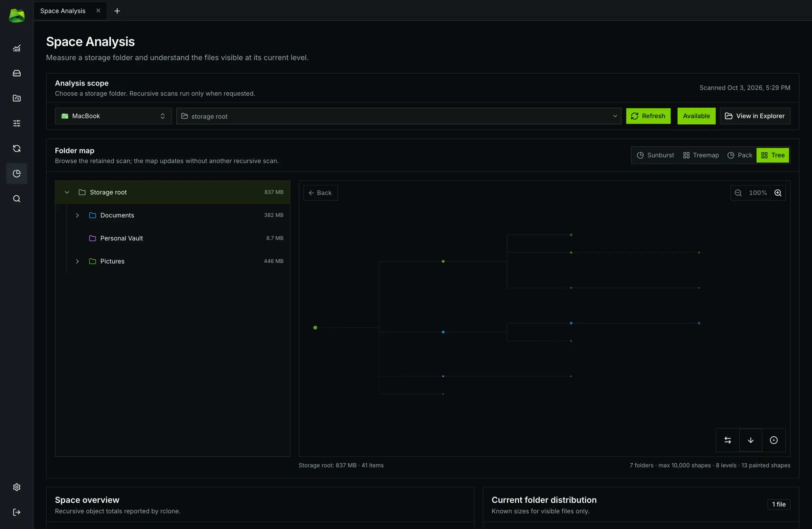Image resolution: width=812 pixels, height=529 pixels.
Task: Click the Available button
Action: [696, 116]
